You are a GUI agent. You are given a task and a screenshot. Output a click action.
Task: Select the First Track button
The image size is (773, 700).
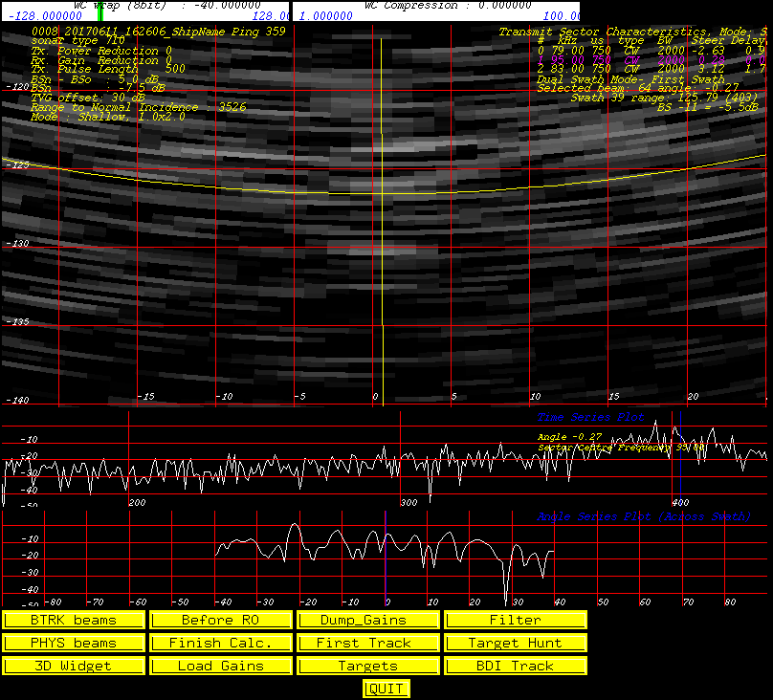pos(368,643)
